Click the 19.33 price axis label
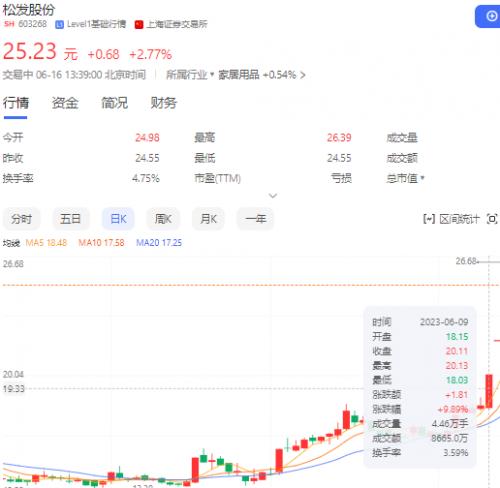This screenshot has height=488, width=500. 14,389
